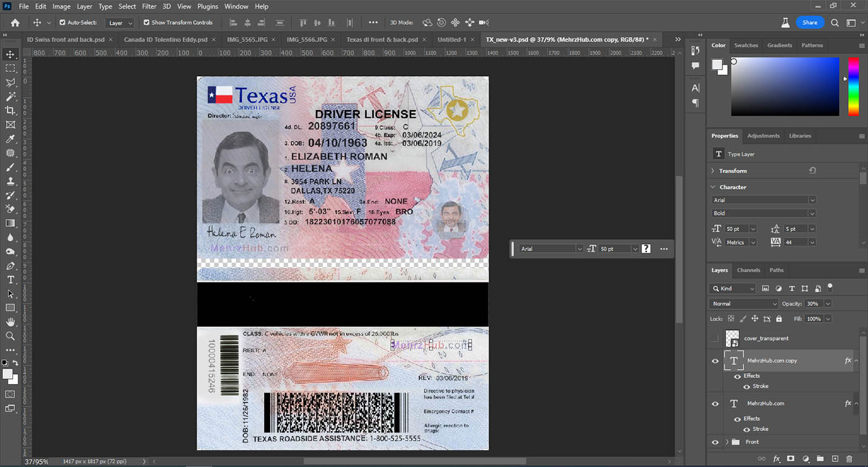The height and width of the screenshot is (467, 868).
Task: Open the search magnifier icon near Share
Action: 835,22
